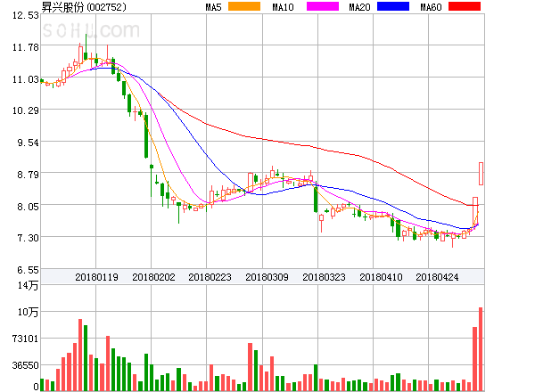
Task: Click the MA60 legend label
Action: pyautogui.click(x=431, y=7)
